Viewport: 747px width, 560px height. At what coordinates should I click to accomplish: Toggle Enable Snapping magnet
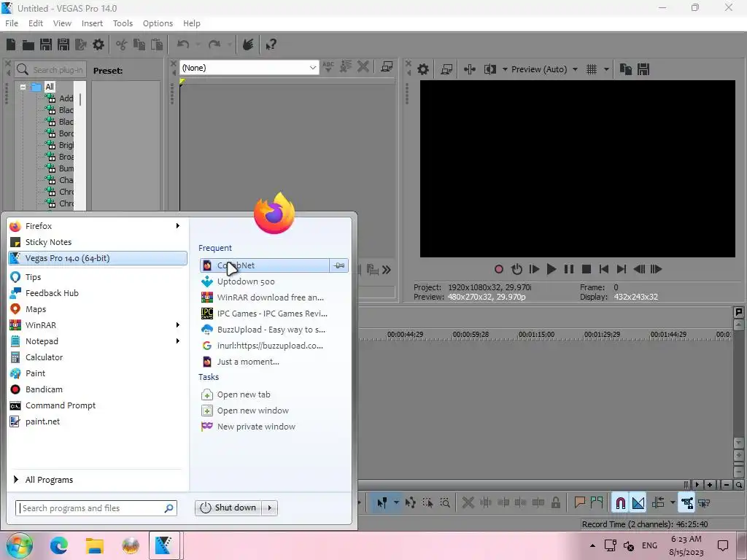[x=620, y=503]
